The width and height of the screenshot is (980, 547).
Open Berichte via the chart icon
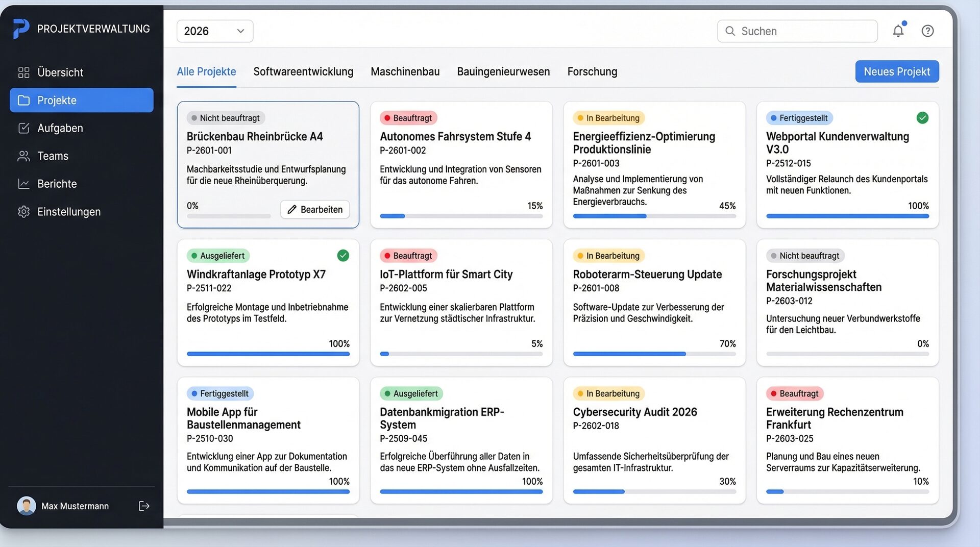tap(23, 184)
